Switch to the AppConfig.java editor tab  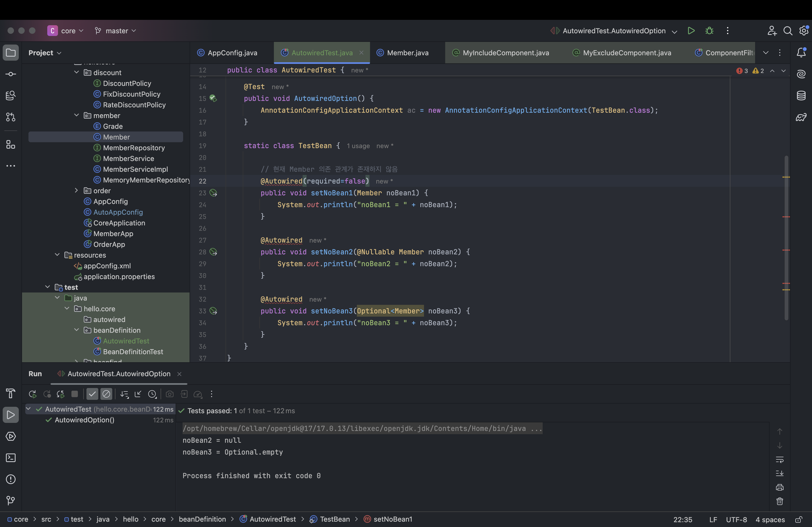(x=232, y=53)
